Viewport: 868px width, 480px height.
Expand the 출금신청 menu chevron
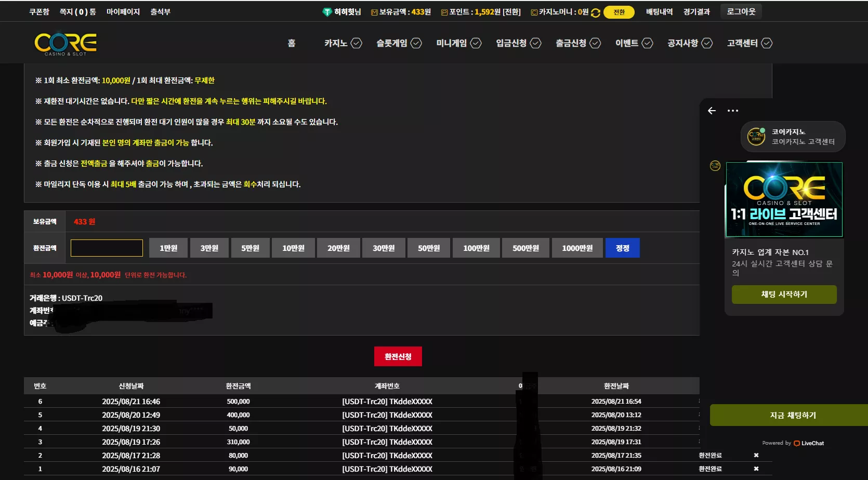point(596,43)
